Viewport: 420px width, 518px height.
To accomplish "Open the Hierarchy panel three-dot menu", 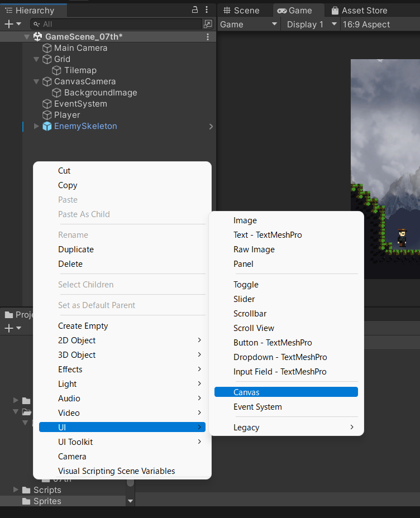I will [207, 9].
